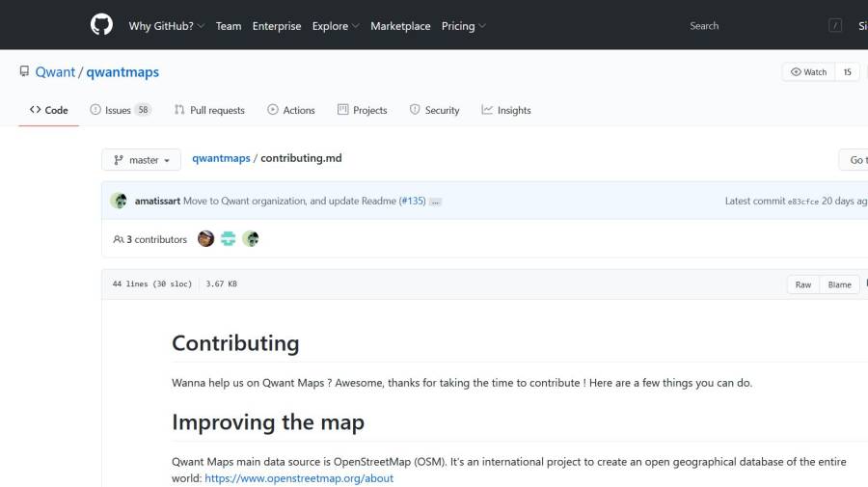The height and width of the screenshot is (487, 868).
Task: Click the 3 contributors people icon
Action: click(118, 239)
